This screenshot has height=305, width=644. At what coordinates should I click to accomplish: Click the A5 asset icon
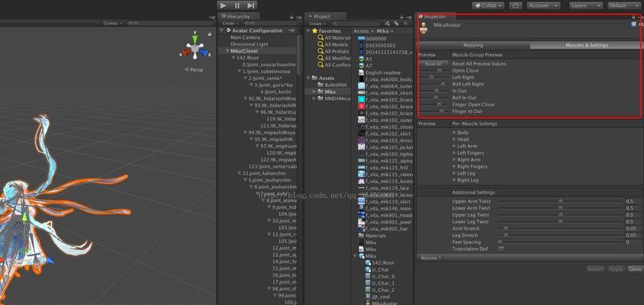click(362, 59)
